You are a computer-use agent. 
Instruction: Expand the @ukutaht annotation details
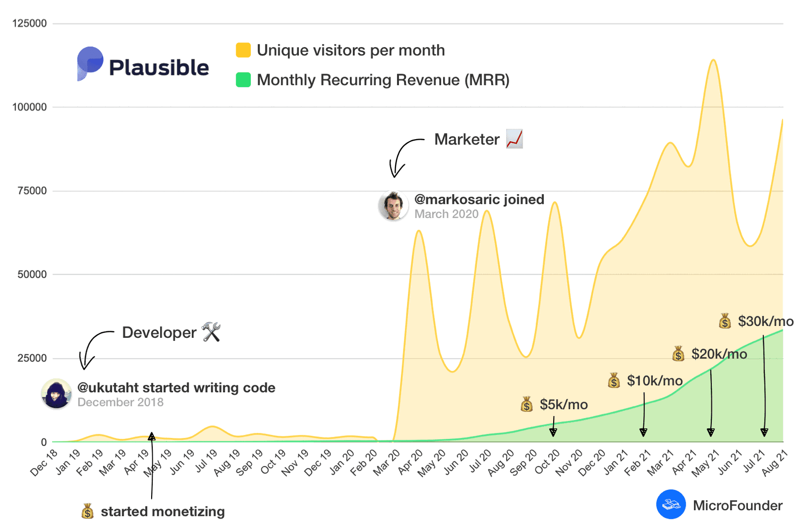[x=176, y=387]
